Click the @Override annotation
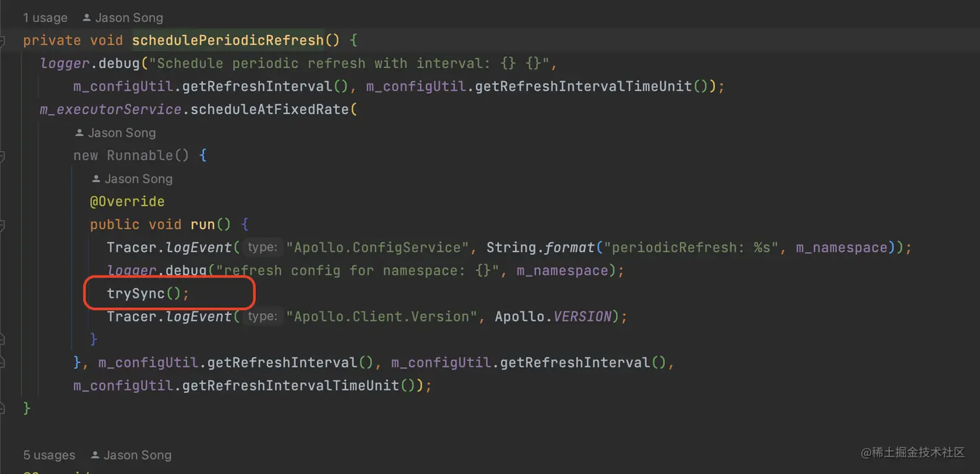This screenshot has width=980, height=474. pos(127,202)
